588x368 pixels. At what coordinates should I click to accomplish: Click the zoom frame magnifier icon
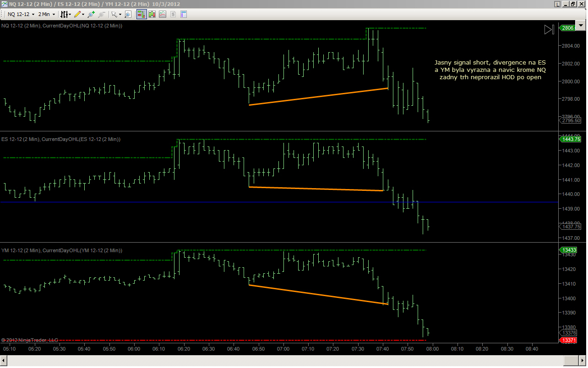[128, 14]
